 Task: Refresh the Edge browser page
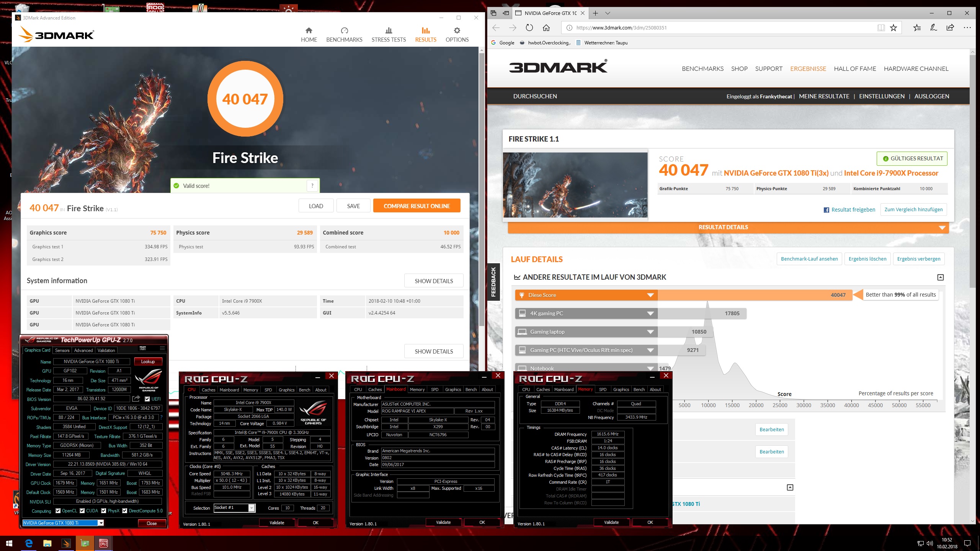(529, 28)
